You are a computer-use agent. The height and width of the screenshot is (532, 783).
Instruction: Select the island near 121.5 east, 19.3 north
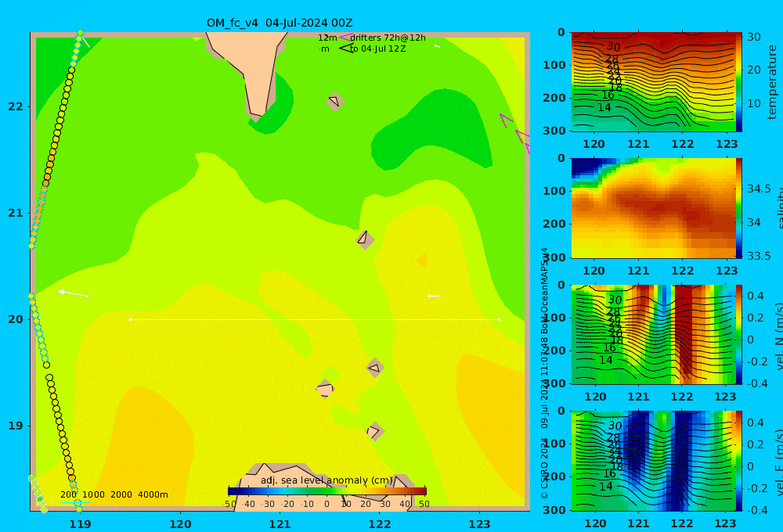[325, 389]
